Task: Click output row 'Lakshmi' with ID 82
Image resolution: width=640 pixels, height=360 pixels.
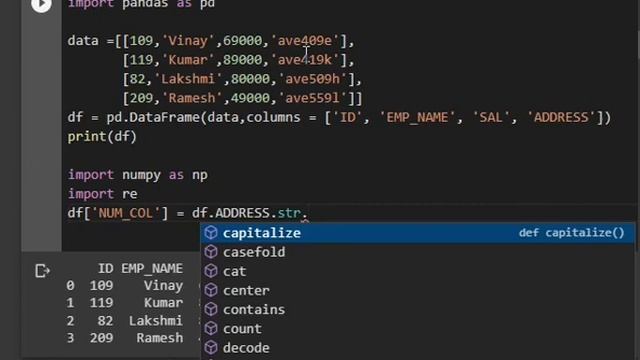Action: [x=124, y=321]
